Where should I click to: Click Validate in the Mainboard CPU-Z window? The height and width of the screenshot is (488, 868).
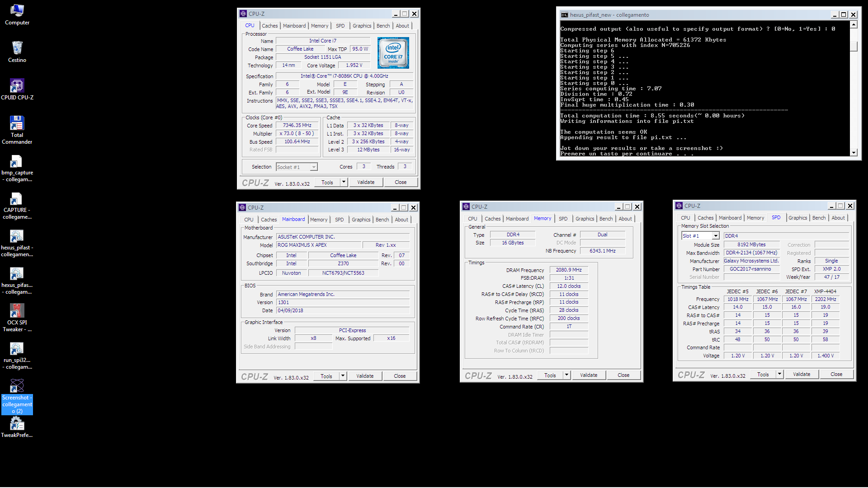[365, 376]
